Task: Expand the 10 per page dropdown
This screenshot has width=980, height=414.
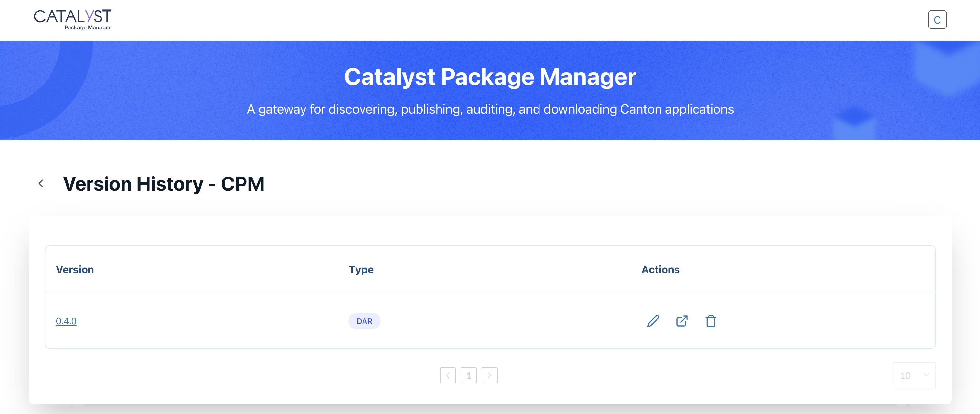Action: coord(914,375)
